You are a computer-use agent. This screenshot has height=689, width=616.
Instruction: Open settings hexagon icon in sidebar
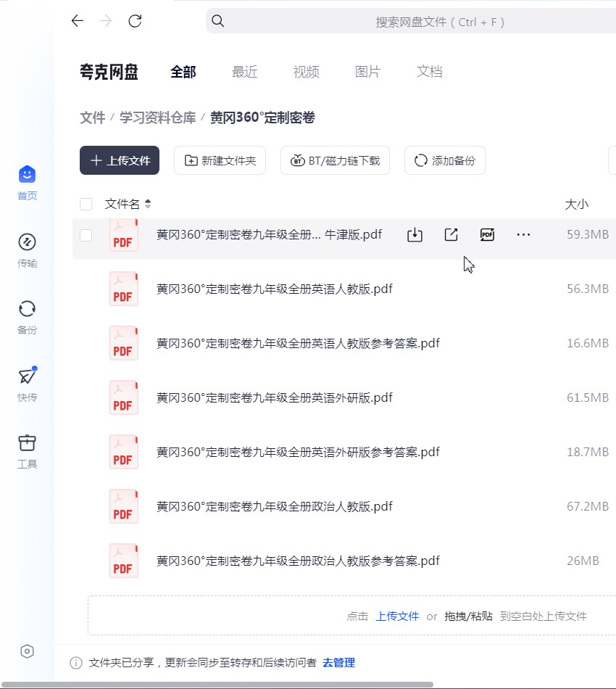[x=28, y=651]
